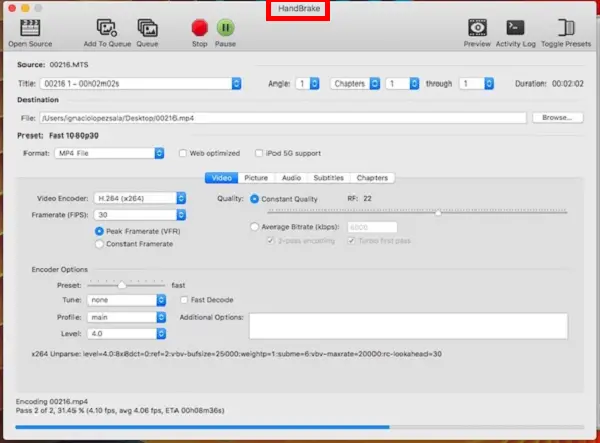
Task: Show the Queue window icon
Action: point(148,28)
